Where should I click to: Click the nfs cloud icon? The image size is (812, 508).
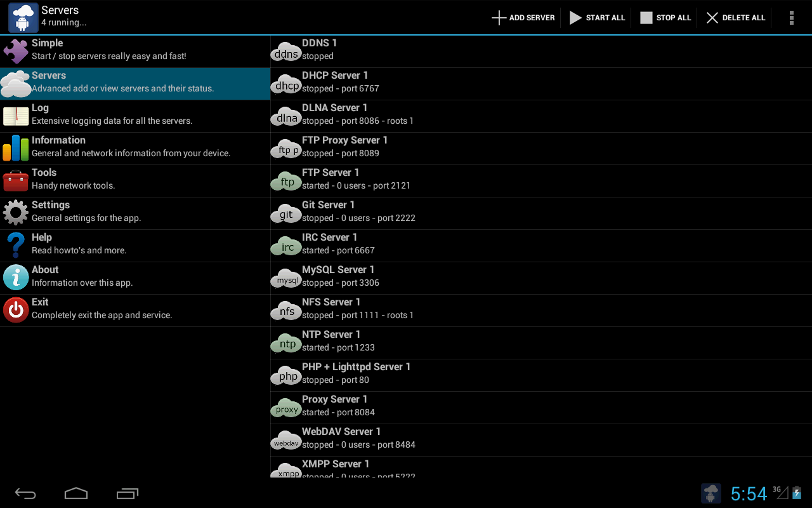pos(286,312)
